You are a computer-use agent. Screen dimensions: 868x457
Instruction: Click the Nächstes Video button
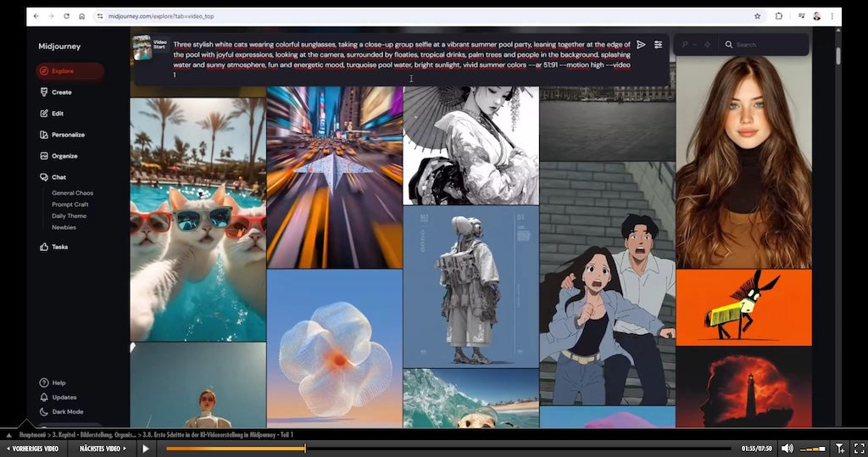click(x=104, y=448)
